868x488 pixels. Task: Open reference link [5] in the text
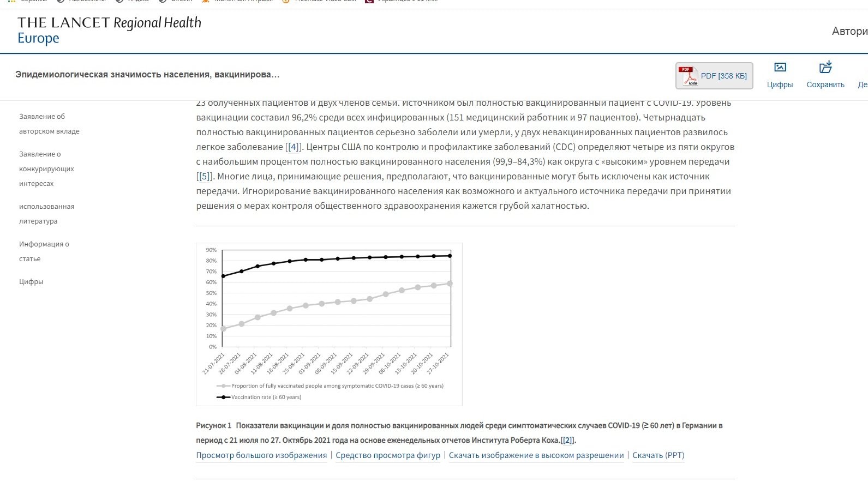pos(205,176)
